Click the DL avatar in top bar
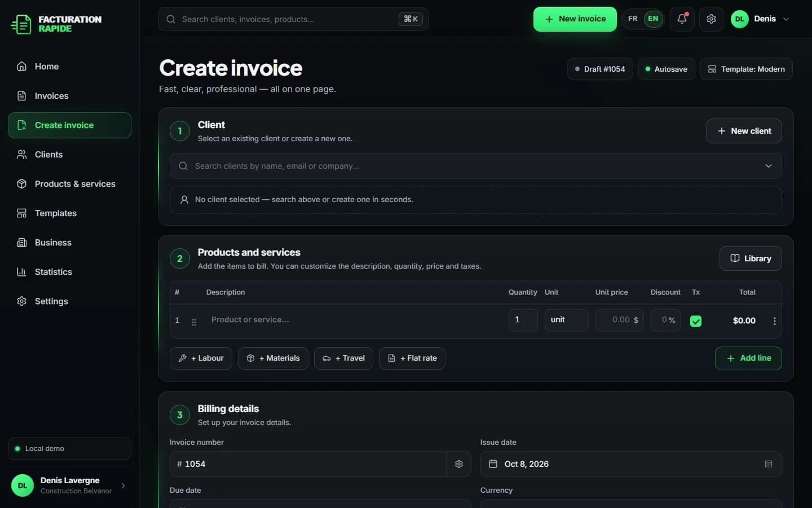This screenshot has width=812, height=508. pos(739,19)
